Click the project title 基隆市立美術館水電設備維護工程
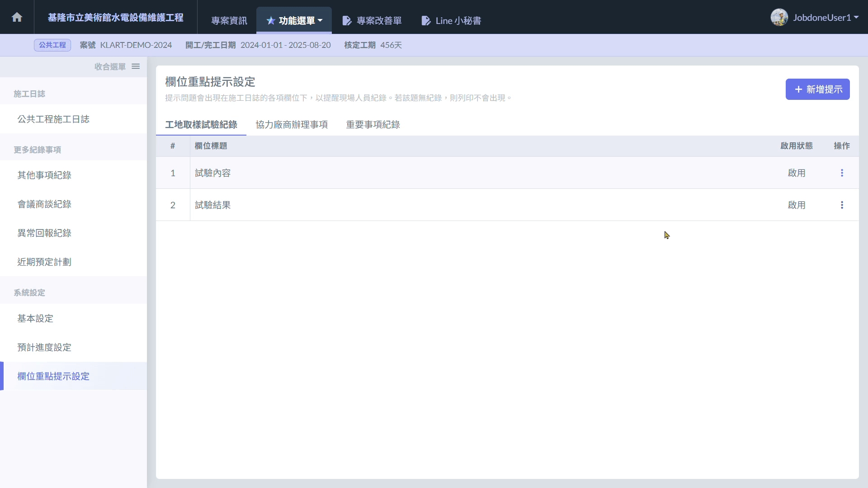This screenshot has width=868, height=488. coord(116,18)
